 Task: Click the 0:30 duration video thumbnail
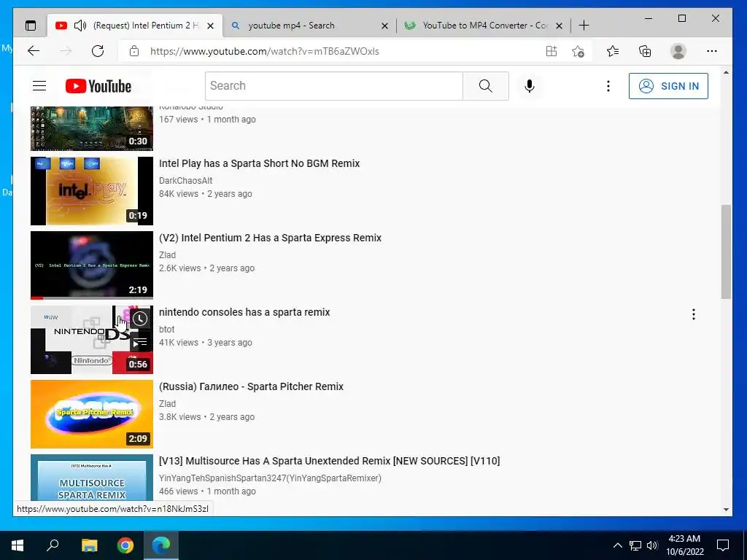(x=92, y=128)
